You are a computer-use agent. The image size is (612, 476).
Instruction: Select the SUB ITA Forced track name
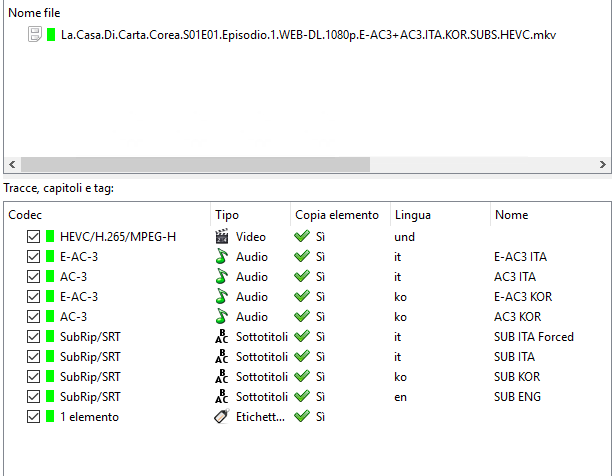tap(534, 336)
